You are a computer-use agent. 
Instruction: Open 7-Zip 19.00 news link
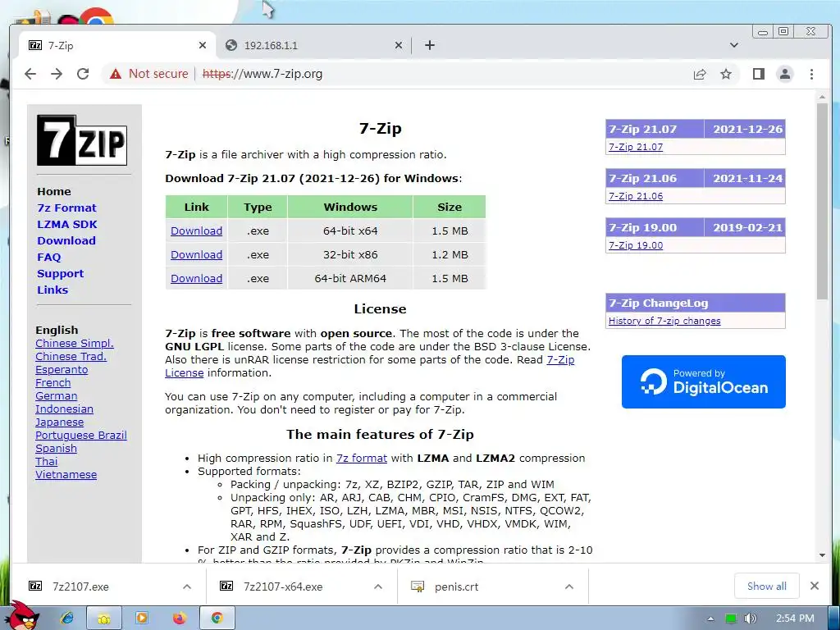point(636,245)
